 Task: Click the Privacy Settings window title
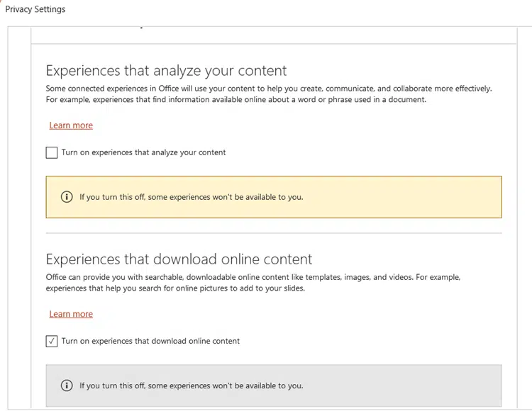click(x=35, y=9)
